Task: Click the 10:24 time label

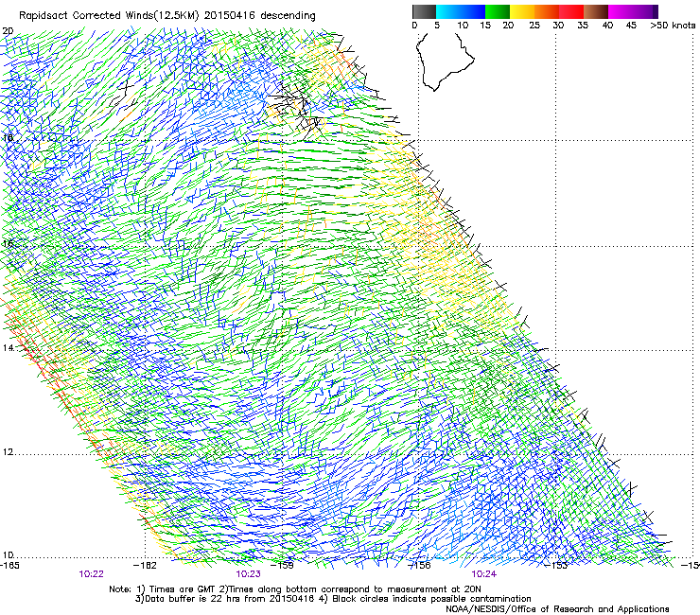Action: click(484, 574)
